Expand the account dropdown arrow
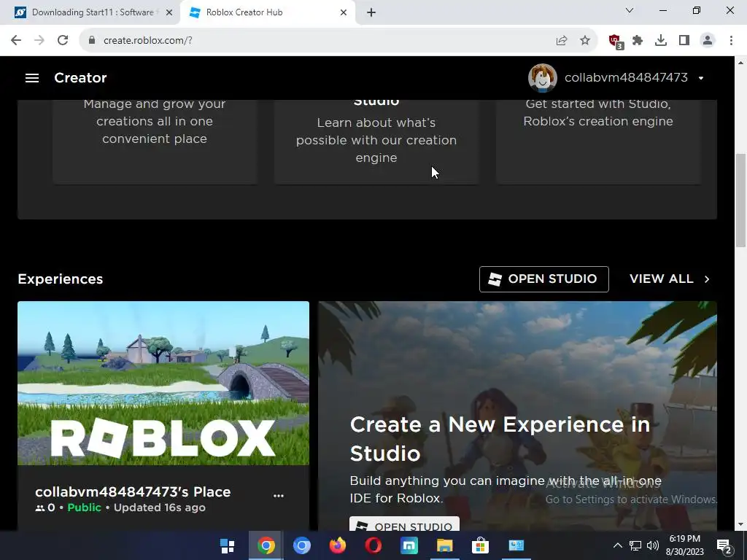Image resolution: width=747 pixels, height=560 pixels. [x=701, y=78]
